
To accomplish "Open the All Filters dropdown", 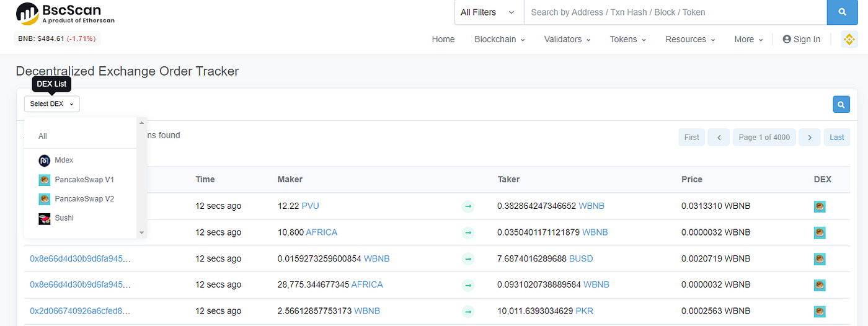I will (x=489, y=12).
